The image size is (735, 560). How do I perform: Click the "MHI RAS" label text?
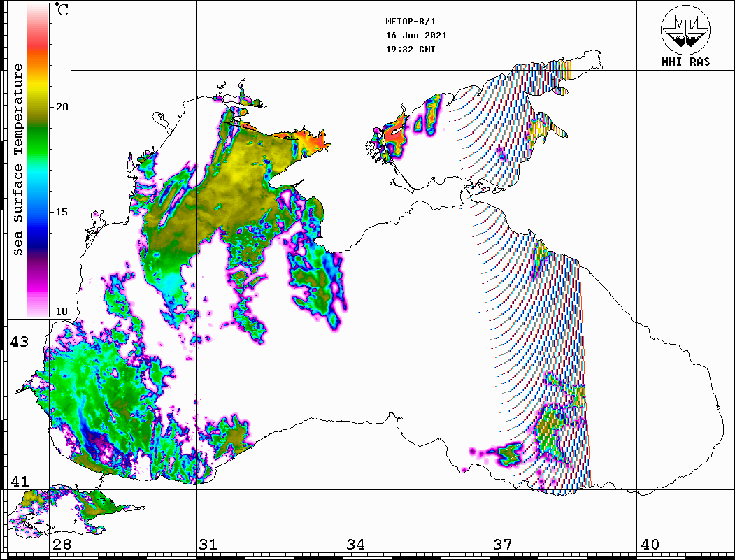click(686, 62)
